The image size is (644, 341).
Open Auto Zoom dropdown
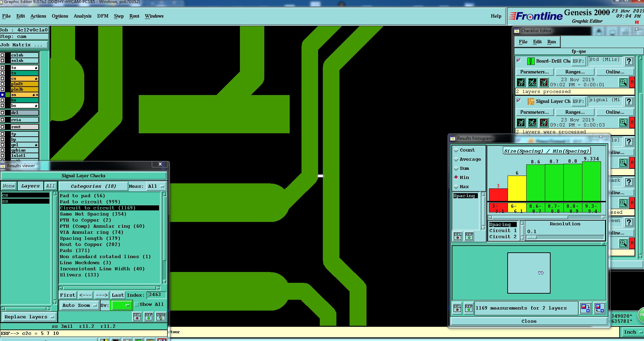[x=80, y=305]
